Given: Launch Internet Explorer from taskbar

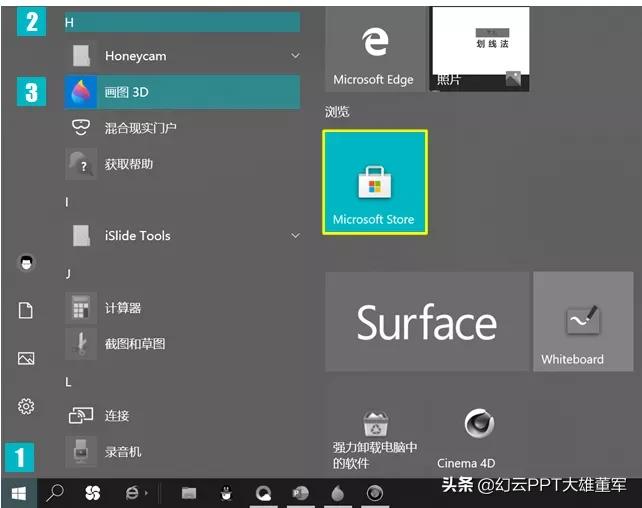Looking at the screenshot, I should coord(133,493).
